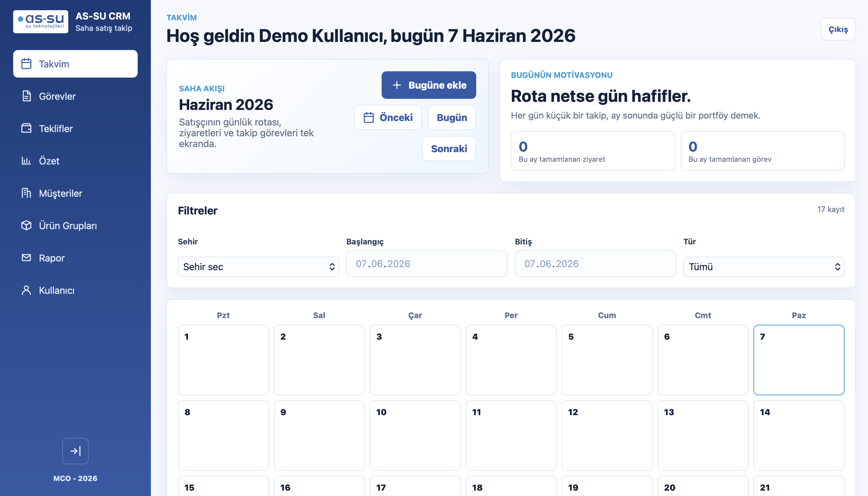Image resolution: width=868 pixels, height=496 pixels.
Task: Click the Bu ay tamamlanan görev card
Action: pyautogui.click(x=762, y=151)
